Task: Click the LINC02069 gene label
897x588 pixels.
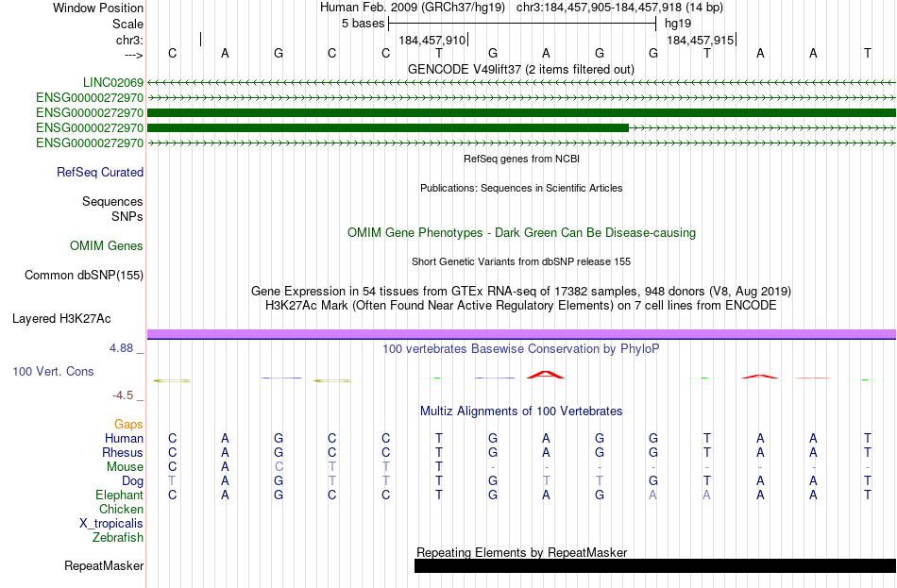Action: click(x=112, y=82)
